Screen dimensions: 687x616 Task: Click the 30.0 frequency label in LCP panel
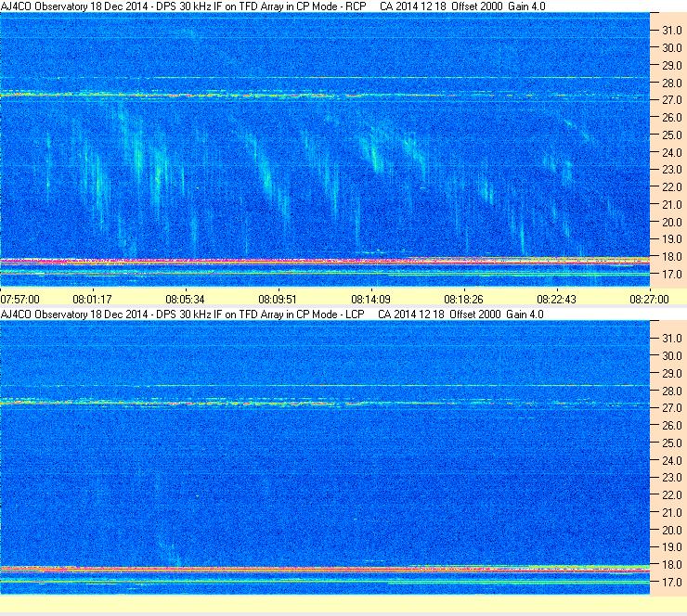(672, 356)
